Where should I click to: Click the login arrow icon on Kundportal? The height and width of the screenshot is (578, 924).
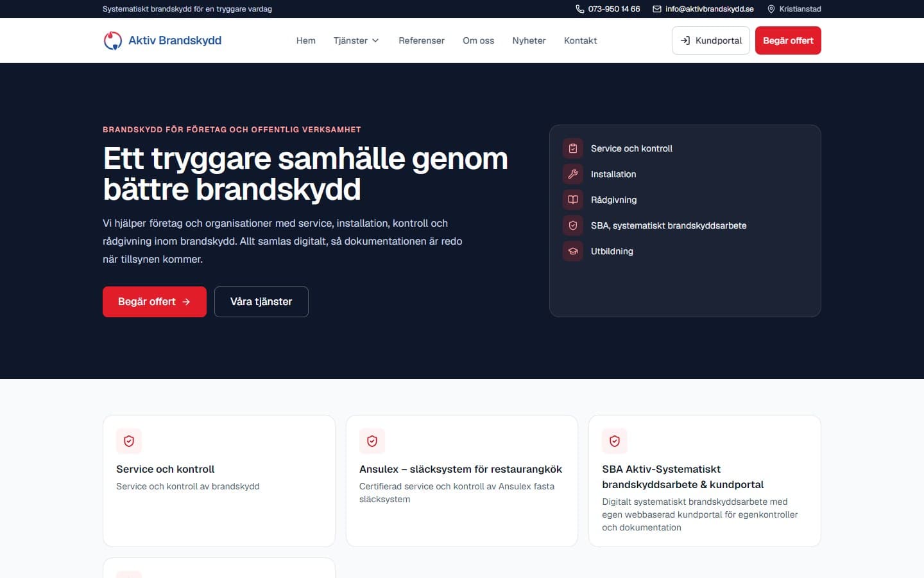pyautogui.click(x=685, y=40)
